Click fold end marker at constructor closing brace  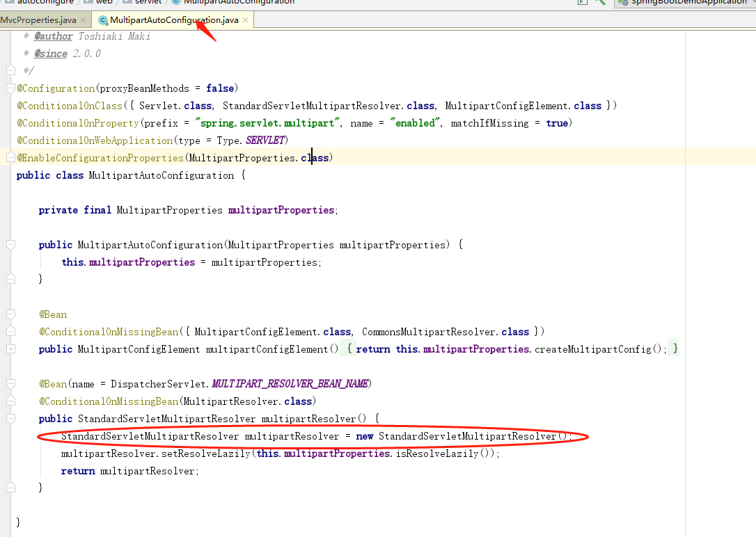click(10, 279)
